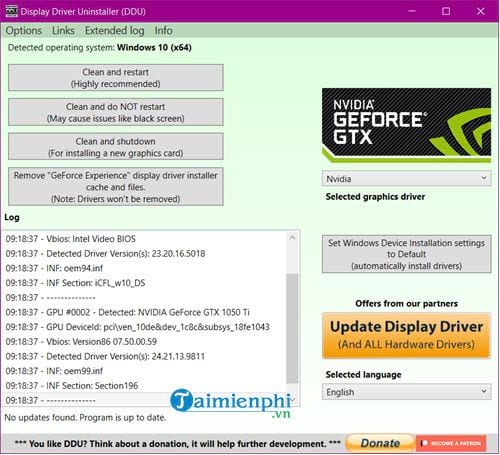Click the log vertical scrollbar thumb
This screenshot has width=500, height=455.
pyautogui.click(x=292, y=328)
